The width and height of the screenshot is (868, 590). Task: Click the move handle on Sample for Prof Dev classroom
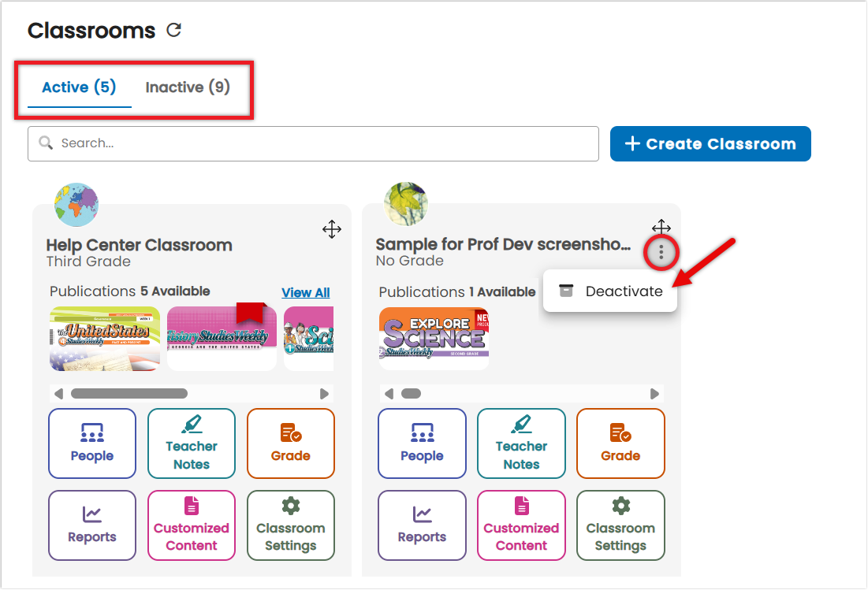point(661,227)
